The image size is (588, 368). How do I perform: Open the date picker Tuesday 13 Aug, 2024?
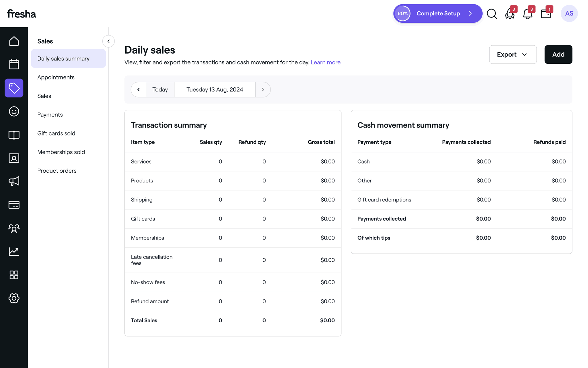(215, 90)
